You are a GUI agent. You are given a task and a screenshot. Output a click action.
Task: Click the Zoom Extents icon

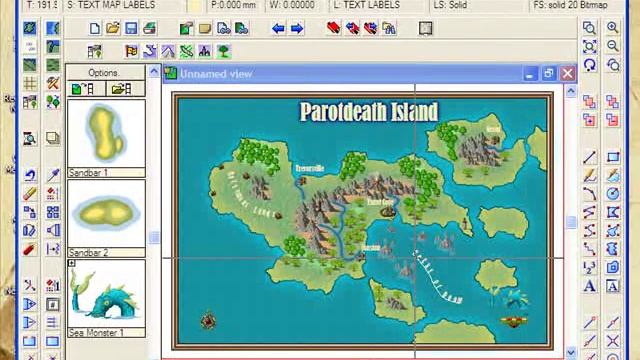pyautogui.click(x=589, y=46)
